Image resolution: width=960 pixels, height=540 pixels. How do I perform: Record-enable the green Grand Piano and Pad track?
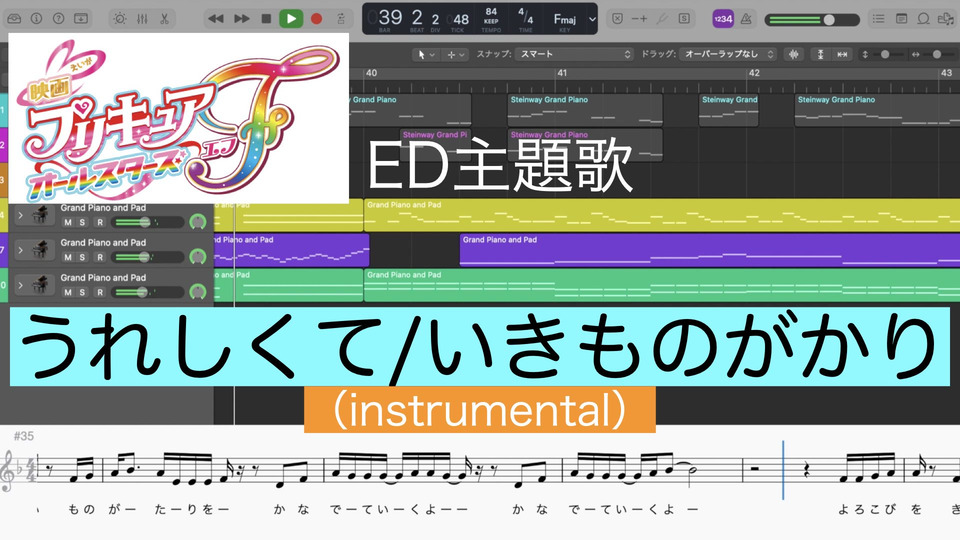[100, 292]
